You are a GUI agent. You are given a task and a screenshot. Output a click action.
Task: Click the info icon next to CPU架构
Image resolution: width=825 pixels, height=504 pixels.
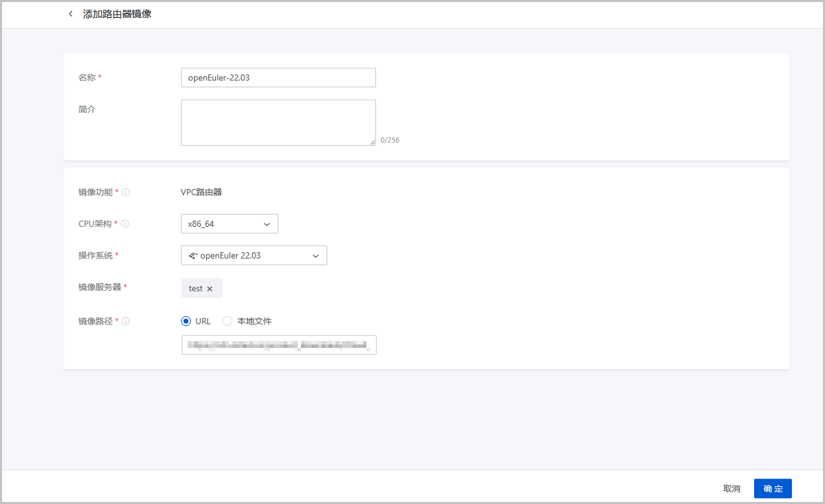point(126,224)
